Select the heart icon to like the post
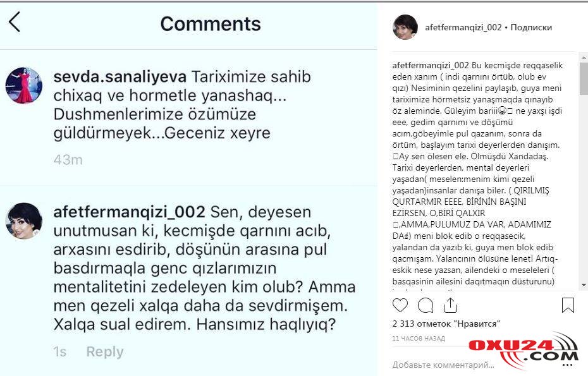Screen dimensions: 588x376 tap(400, 305)
